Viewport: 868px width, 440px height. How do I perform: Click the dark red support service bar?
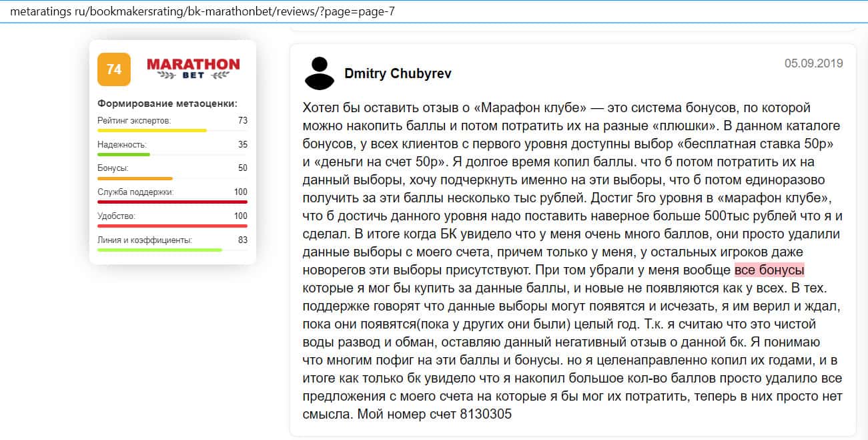(172, 202)
